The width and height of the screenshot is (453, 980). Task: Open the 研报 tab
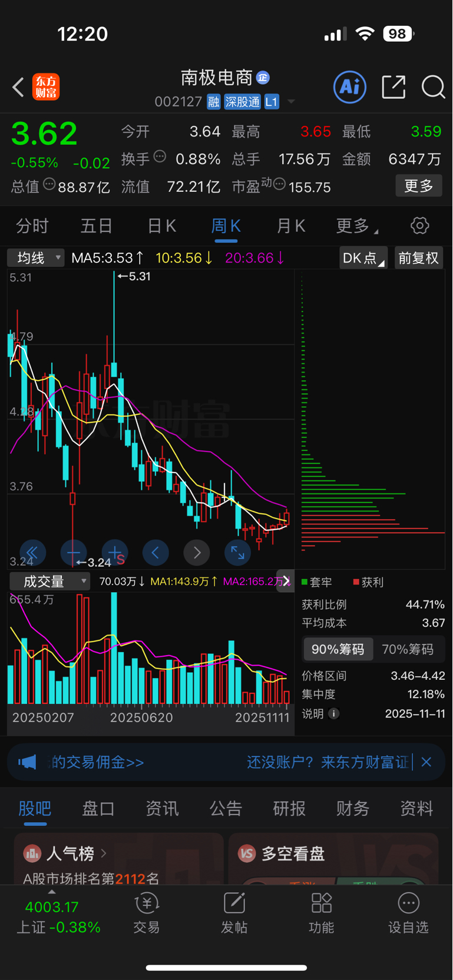tap(289, 809)
